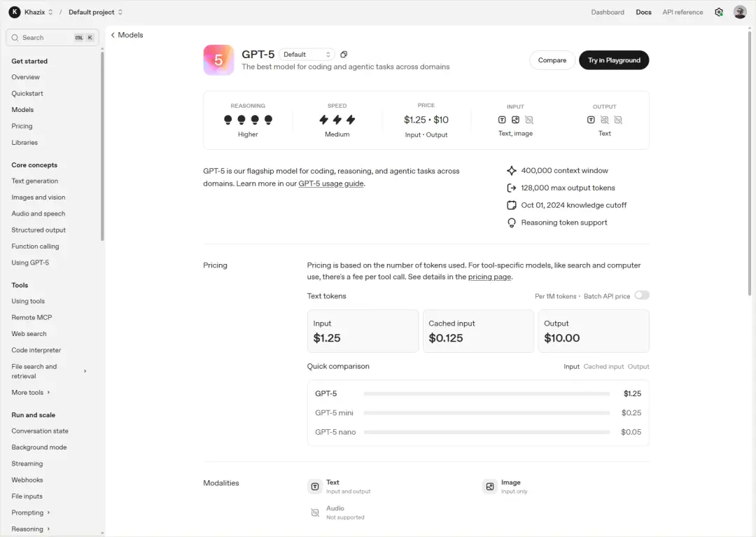Click the Image modality icon
The width and height of the screenshot is (756, 537).
coord(490,487)
